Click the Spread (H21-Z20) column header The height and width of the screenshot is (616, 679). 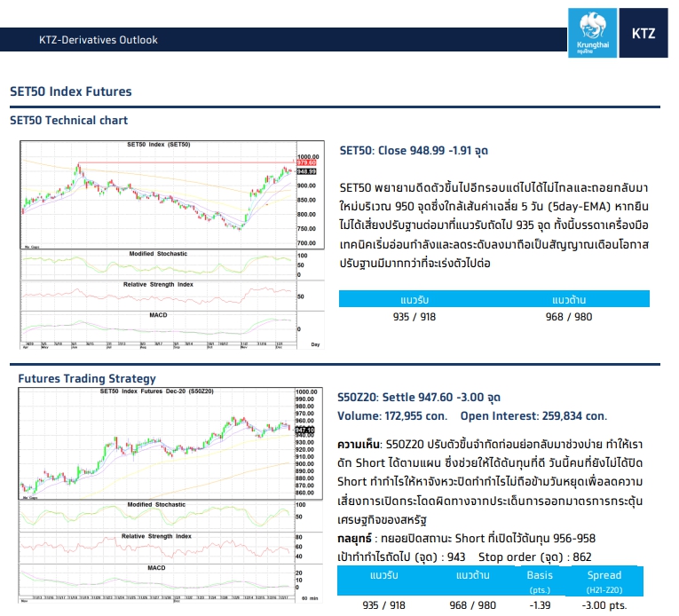point(604,581)
